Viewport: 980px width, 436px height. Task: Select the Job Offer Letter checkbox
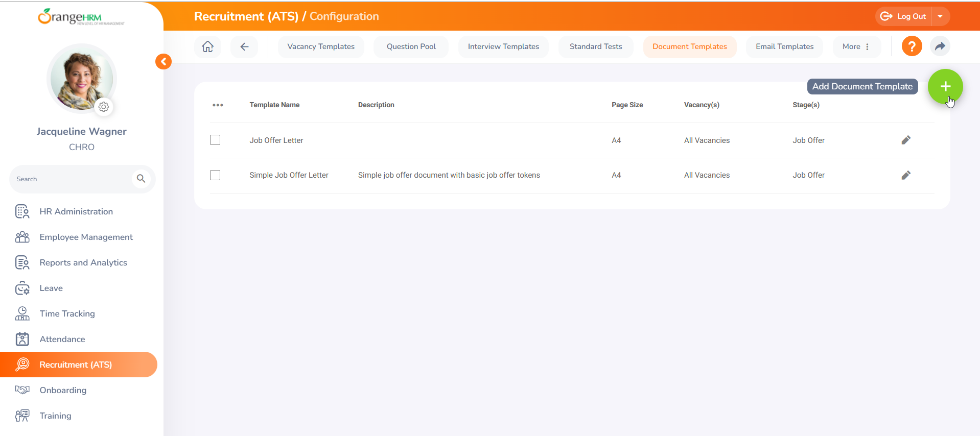(215, 140)
